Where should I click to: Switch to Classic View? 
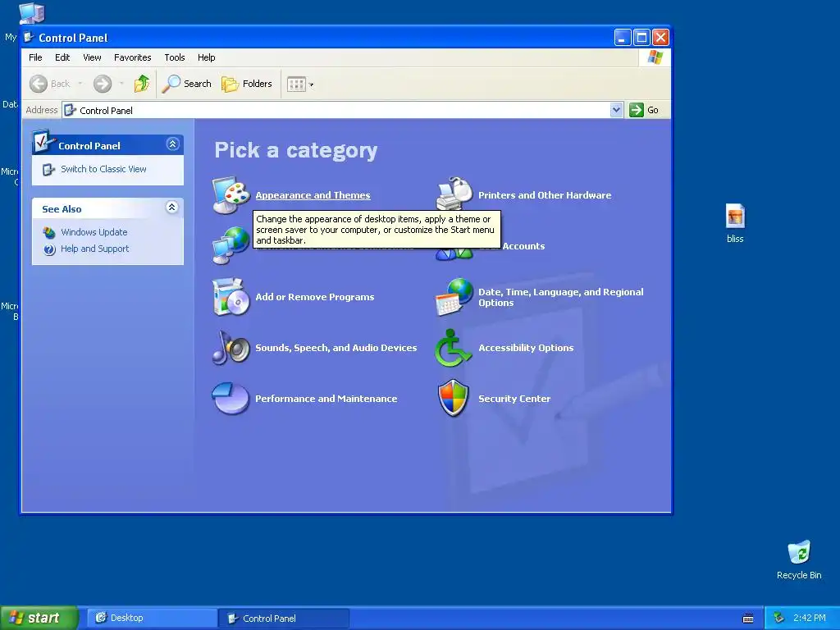click(103, 169)
